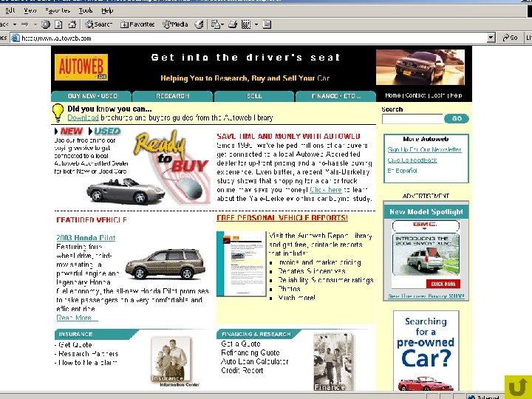The image size is (532, 399).
Task: Click the Contact link in top navigation
Action: 415,95
